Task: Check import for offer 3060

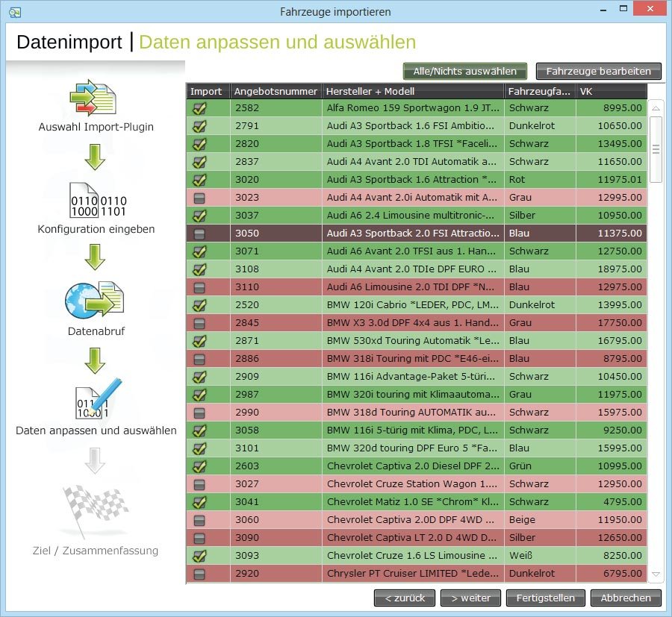Action: tap(199, 520)
